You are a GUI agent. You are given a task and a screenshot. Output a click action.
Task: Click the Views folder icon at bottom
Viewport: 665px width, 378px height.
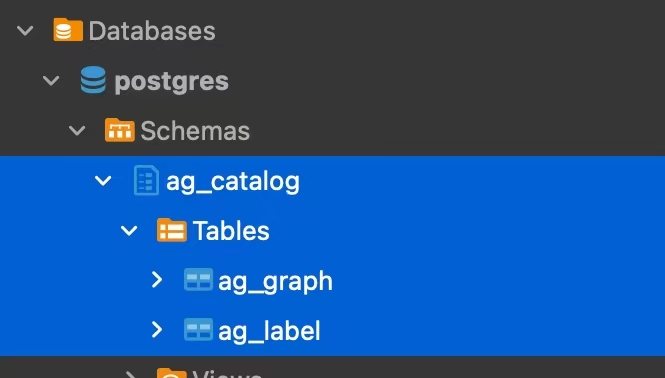click(171, 372)
